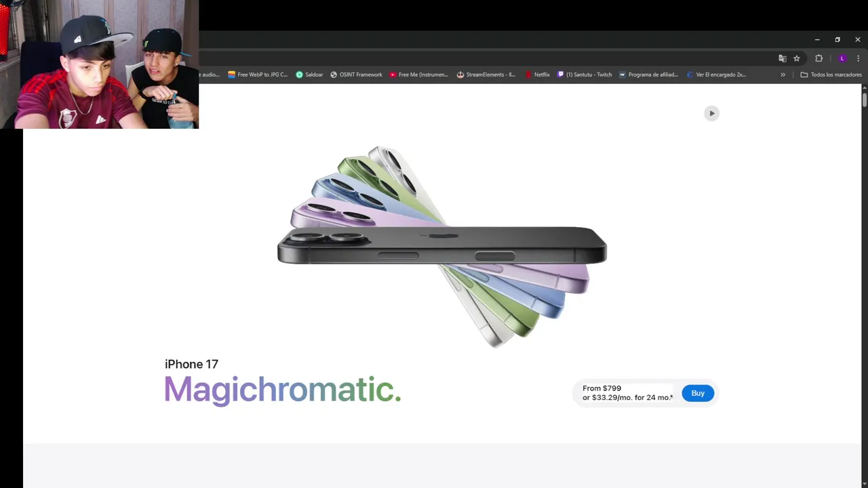Open the Saldoar bookmark
This screenshot has width=868, height=488.
309,75
